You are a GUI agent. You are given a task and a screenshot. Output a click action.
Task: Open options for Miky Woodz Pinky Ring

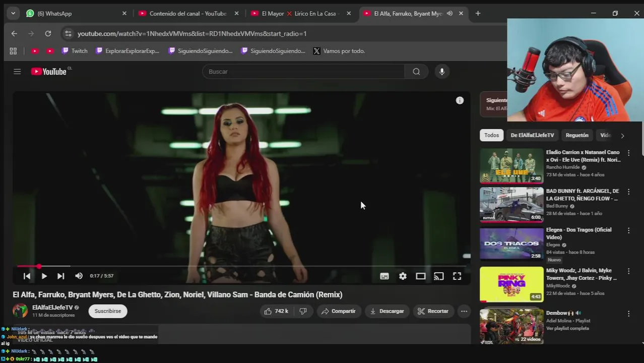[x=628, y=271]
